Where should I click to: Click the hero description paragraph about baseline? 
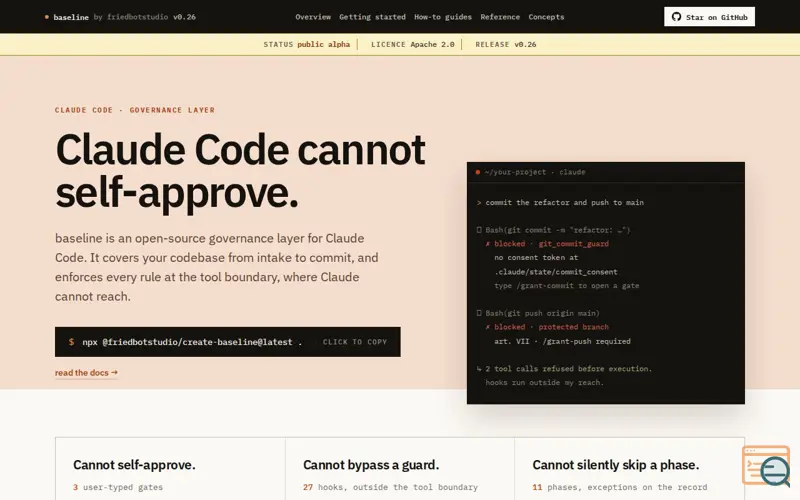point(217,267)
